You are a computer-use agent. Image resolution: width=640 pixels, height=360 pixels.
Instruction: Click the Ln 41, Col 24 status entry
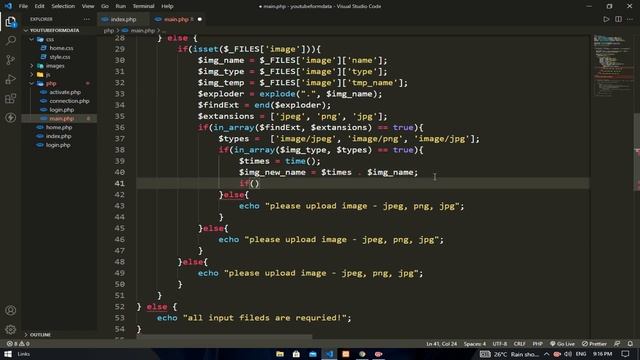click(442, 344)
